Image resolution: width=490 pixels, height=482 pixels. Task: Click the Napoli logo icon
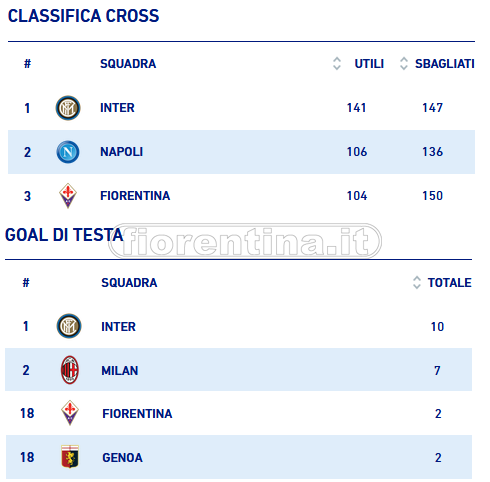point(68,152)
